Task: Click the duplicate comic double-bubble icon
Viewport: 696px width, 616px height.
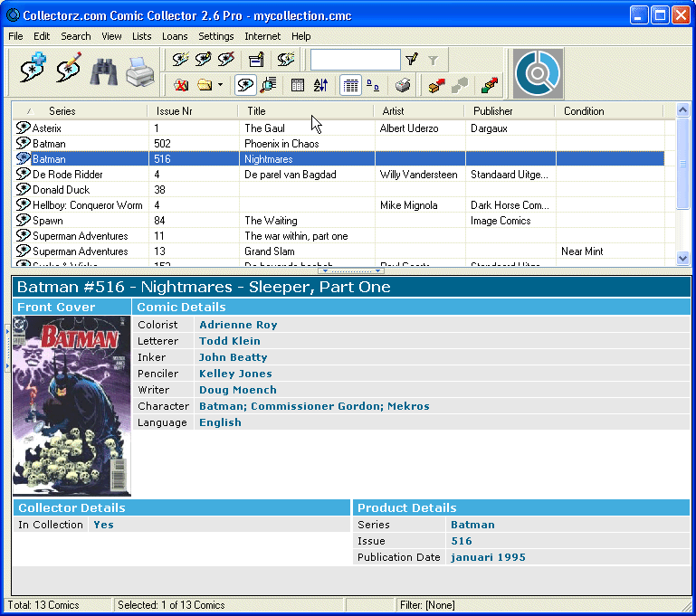Action: [x=285, y=59]
